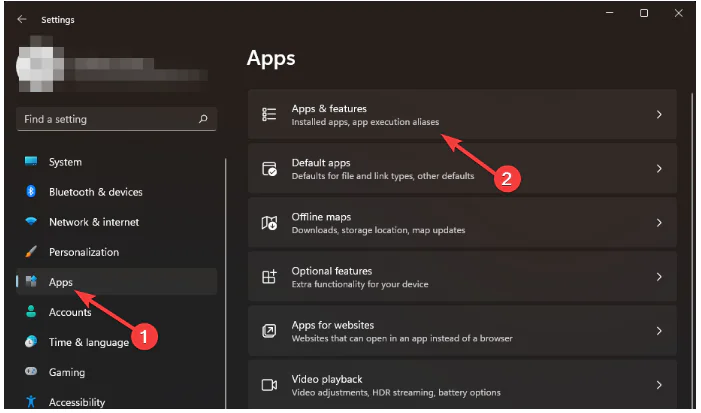The height and width of the screenshot is (413, 701).
Task: Click the Video playback camera icon
Action: tap(269, 385)
